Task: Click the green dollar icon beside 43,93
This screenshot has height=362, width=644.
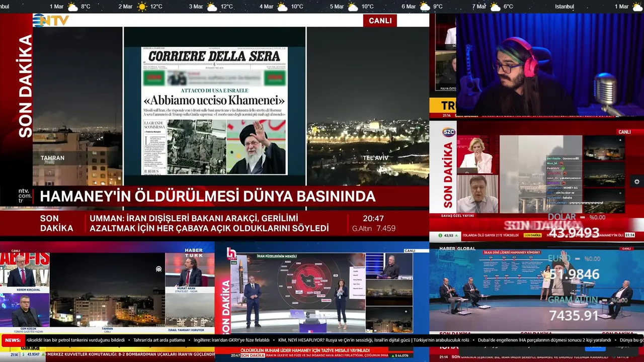Action: (x=440, y=235)
